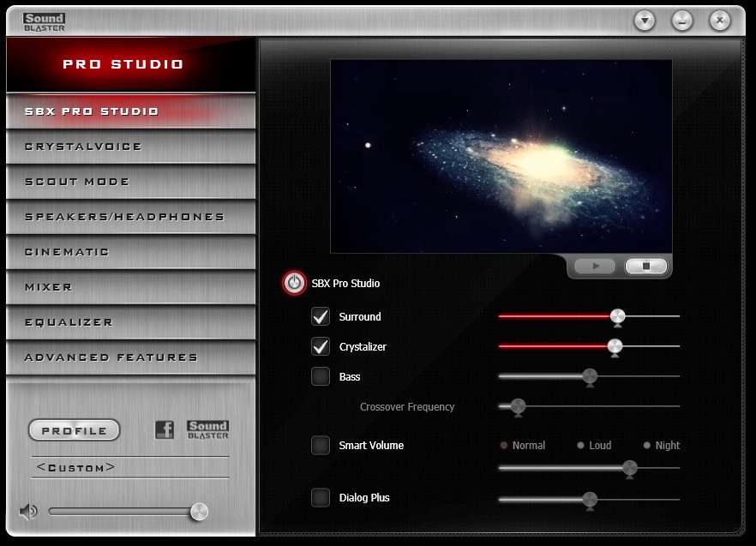This screenshot has height=546, width=756.
Task: Go to Speakers/Headphones settings
Action: [x=130, y=217]
